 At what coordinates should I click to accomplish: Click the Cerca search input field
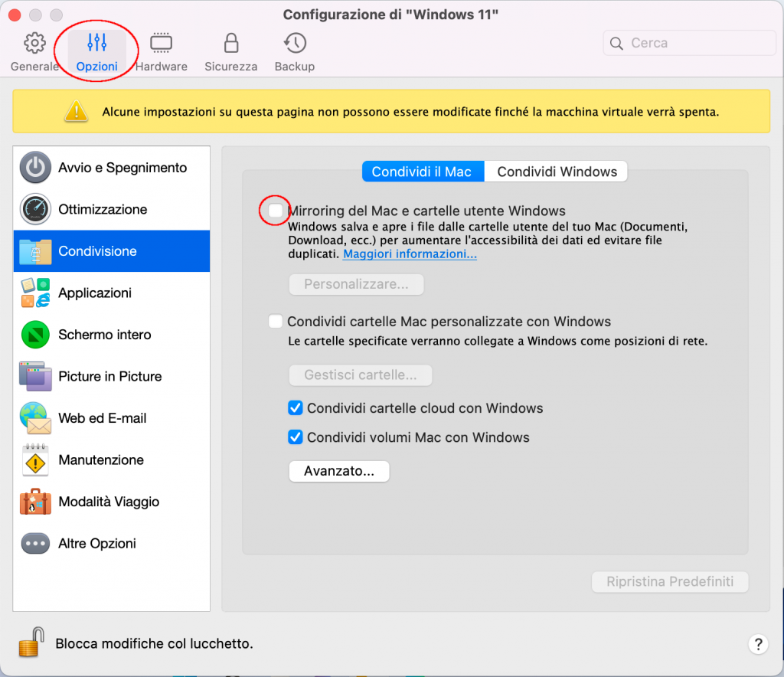click(x=689, y=43)
